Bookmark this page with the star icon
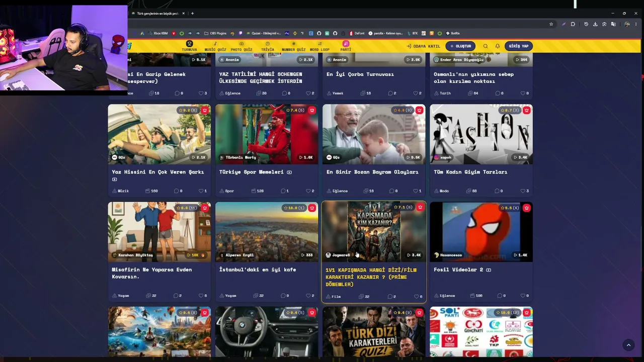Image resolution: width=644 pixels, height=362 pixels. click(x=551, y=24)
